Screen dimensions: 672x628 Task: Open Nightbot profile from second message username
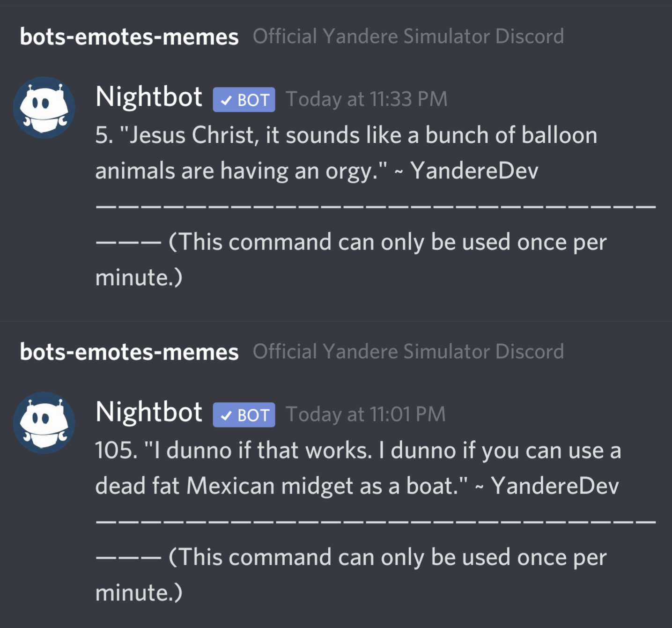tap(149, 412)
